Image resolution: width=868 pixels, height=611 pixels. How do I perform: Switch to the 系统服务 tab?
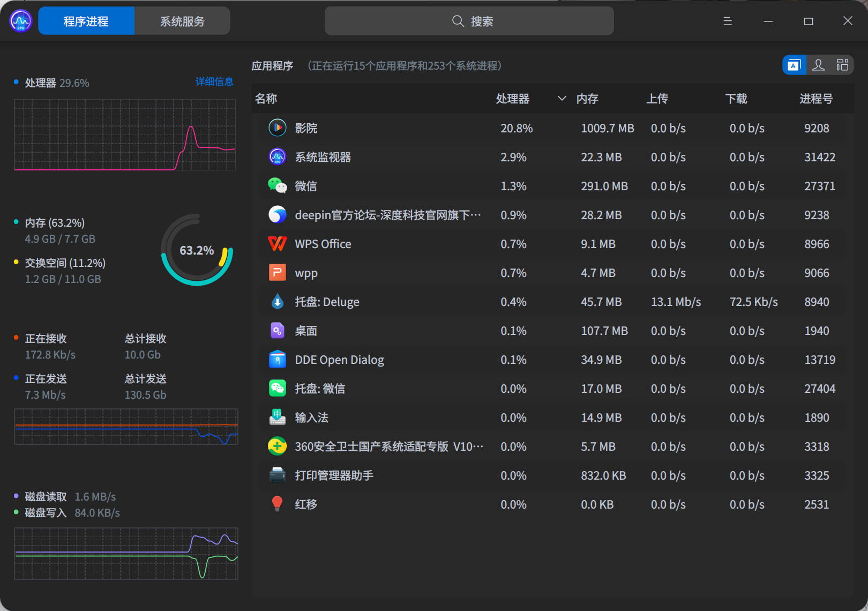182,21
